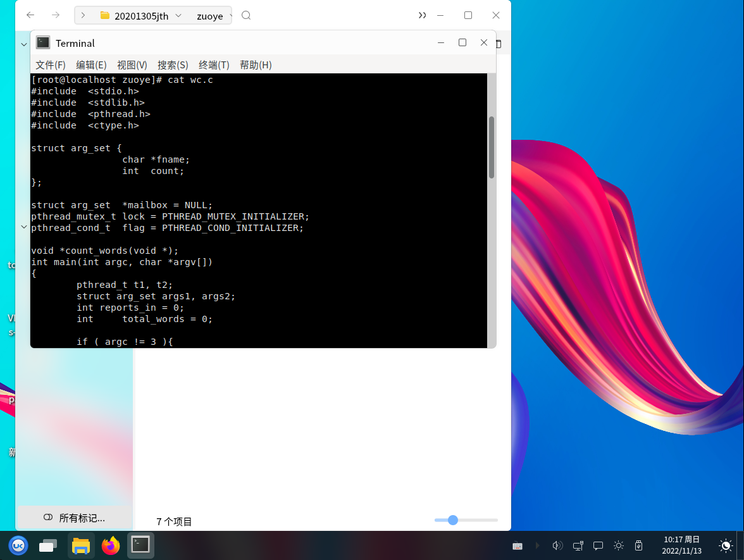Click the 7 个项目 status text

173,521
